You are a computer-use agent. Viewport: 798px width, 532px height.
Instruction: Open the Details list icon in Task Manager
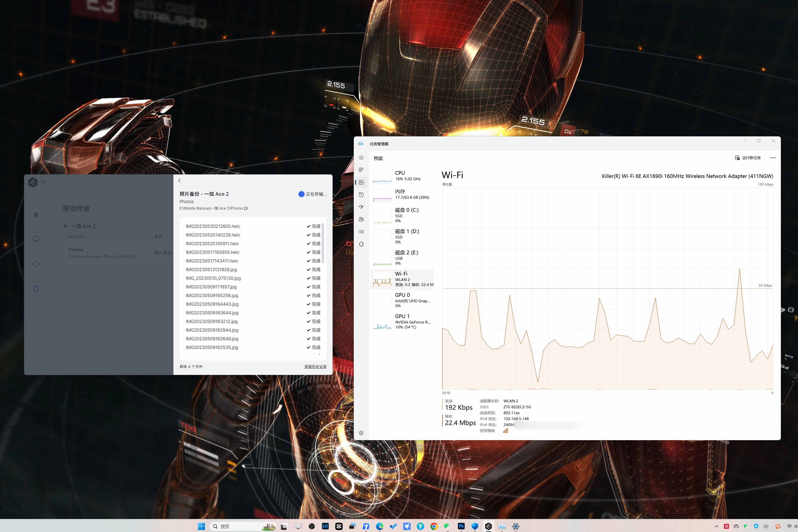pyautogui.click(x=361, y=232)
